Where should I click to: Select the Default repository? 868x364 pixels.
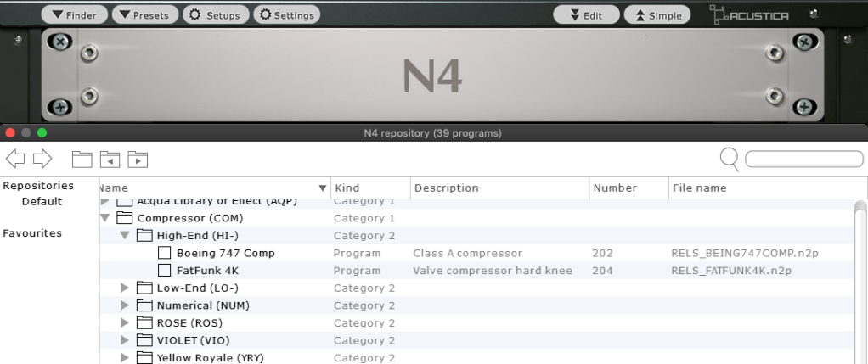tap(42, 201)
